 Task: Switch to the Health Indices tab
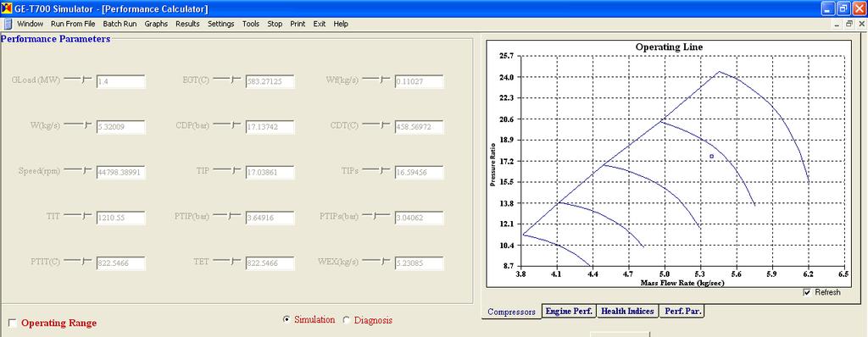click(x=628, y=311)
